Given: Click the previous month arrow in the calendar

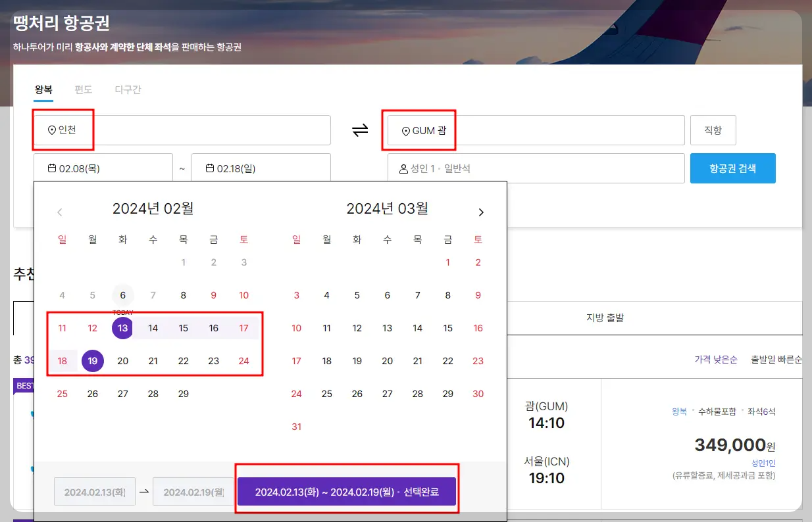Looking at the screenshot, I should point(60,212).
